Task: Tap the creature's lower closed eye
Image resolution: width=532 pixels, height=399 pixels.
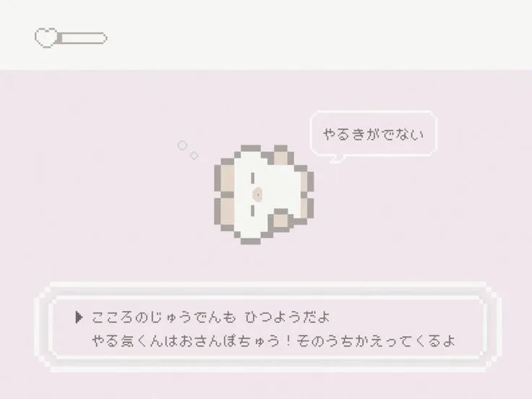Action: tap(252, 210)
